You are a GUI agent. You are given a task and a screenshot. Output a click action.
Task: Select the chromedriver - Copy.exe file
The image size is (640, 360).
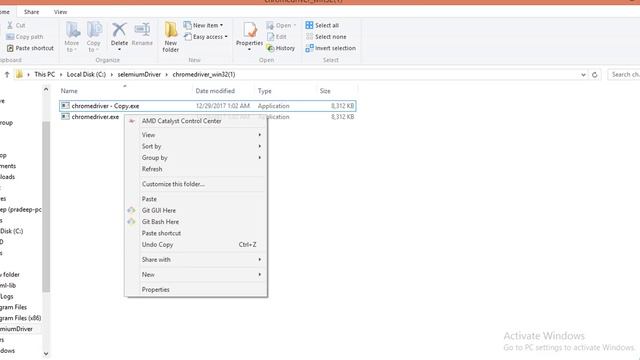click(207, 106)
